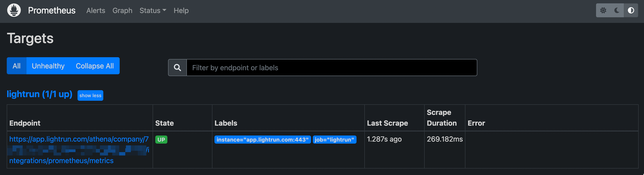Select the browser-preferred contrast theme icon
Screen dimensions: 644x175
[x=631, y=11]
